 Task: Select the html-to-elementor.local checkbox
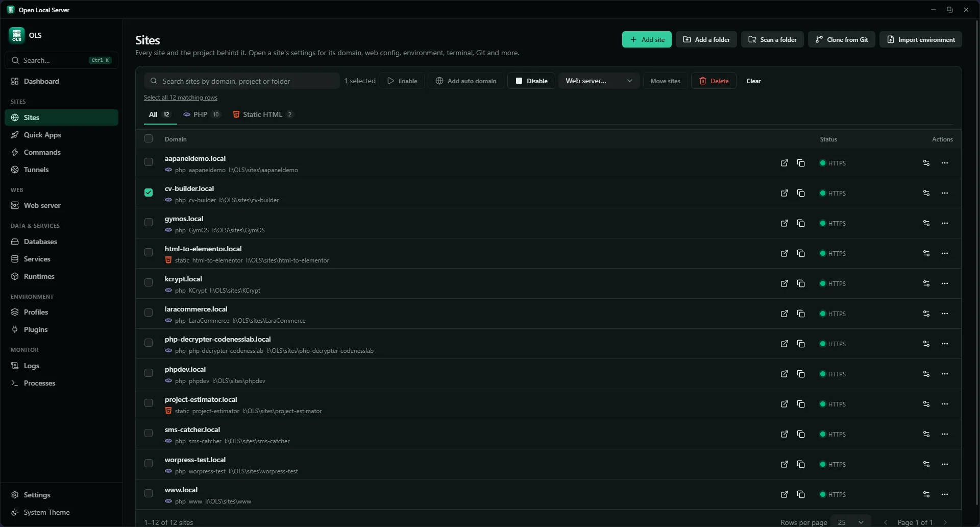pyautogui.click(x=149, y=252)
